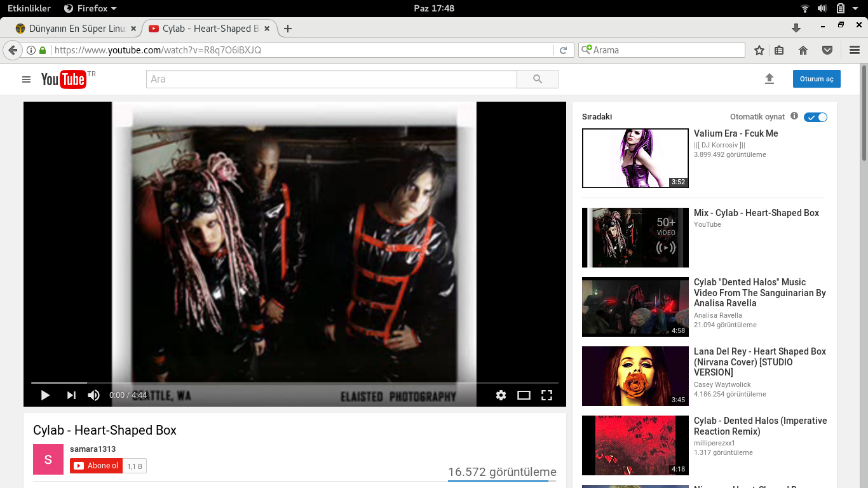Open the red Imperative Reaction Remix thumbnail
This screenshot has width=868, height=488.
[635, 445]
